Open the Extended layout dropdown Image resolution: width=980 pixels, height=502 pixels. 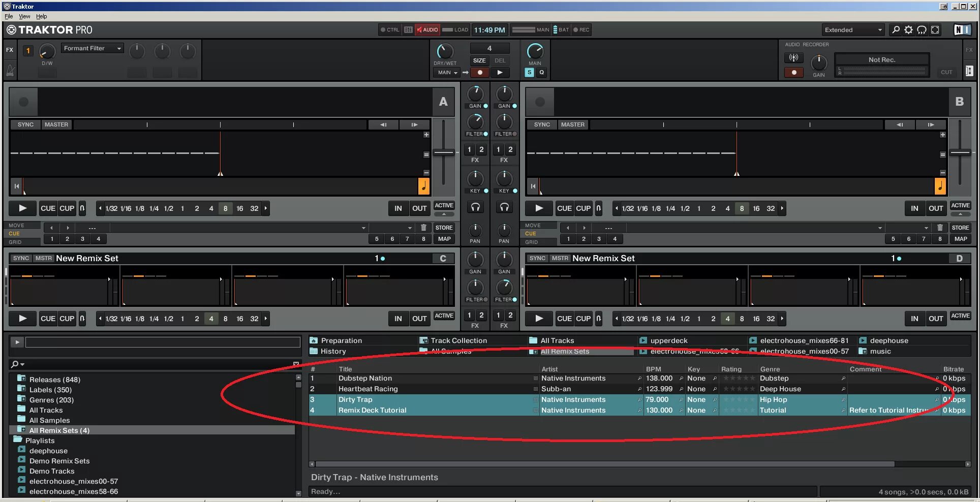pos(853,30)
